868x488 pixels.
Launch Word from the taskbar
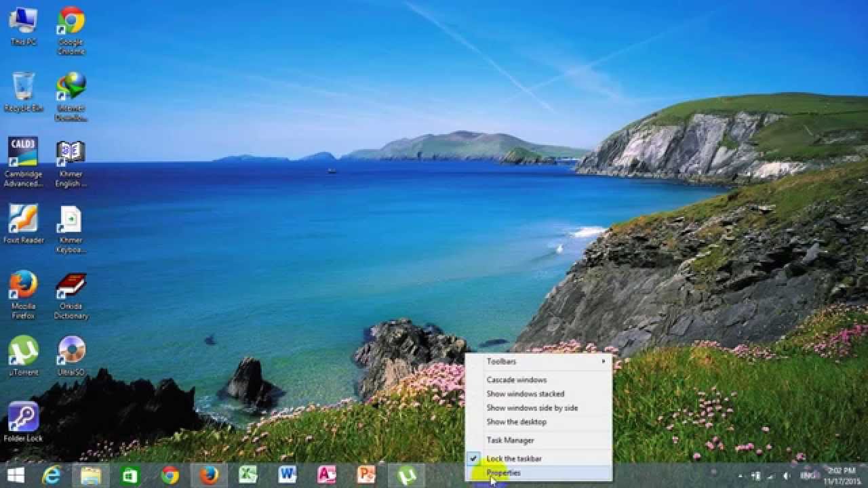[288, 475]
